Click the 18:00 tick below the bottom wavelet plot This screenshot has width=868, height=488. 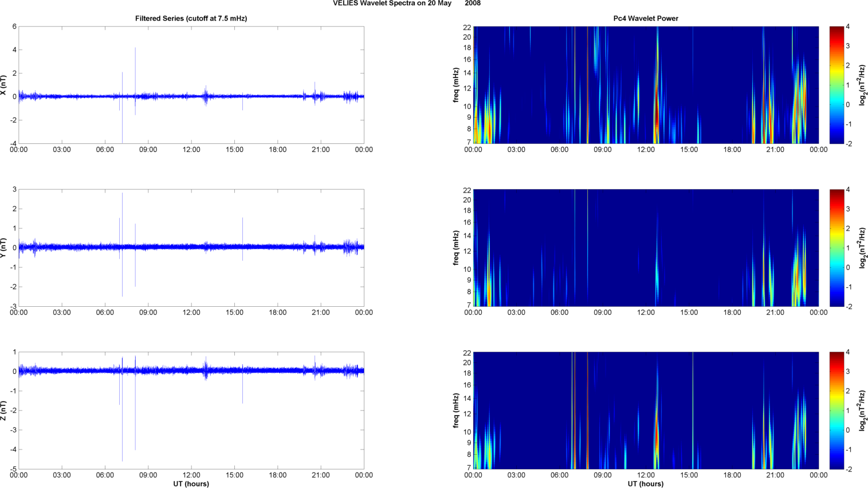tap(732, 475)
